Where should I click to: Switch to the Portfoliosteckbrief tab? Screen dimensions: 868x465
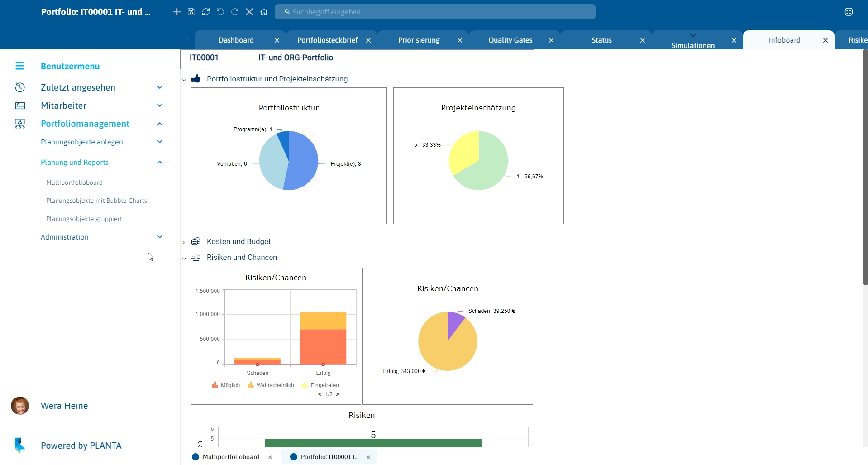328,40
